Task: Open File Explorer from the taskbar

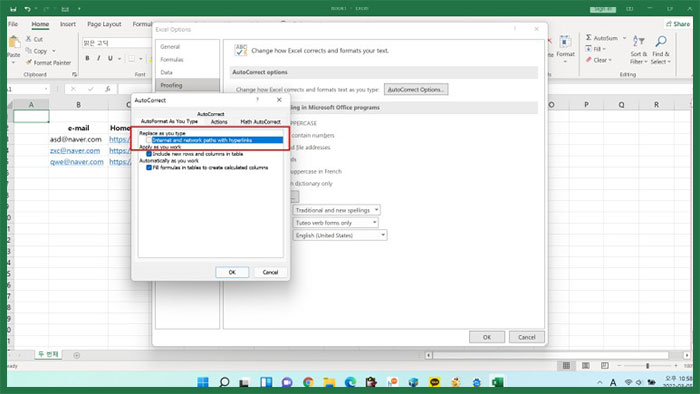Action: coord(329,382)
